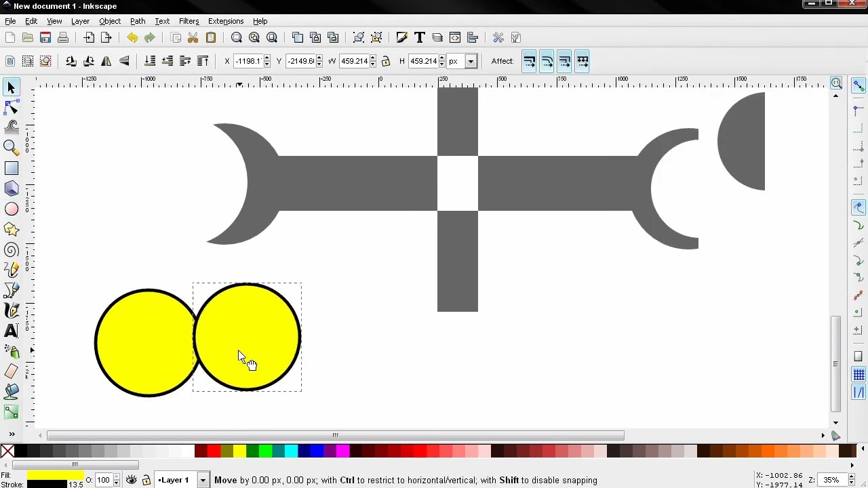Open the Extensions menu
The image size is (868, 488).
(226, 21)
